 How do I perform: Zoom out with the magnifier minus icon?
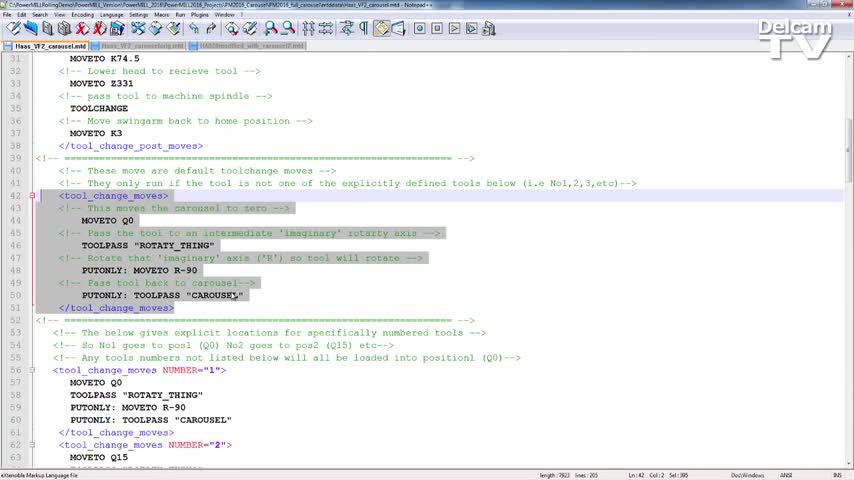click(x=288, y=28)
